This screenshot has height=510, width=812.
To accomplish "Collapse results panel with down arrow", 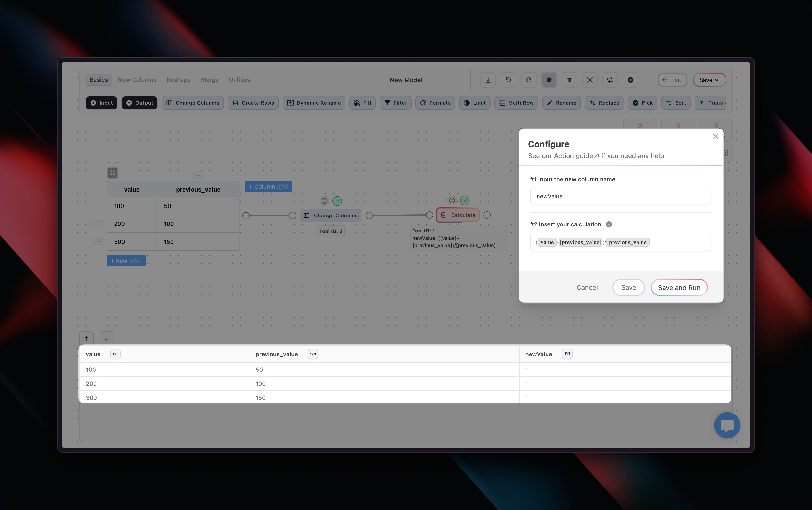I will click(107, 338).
